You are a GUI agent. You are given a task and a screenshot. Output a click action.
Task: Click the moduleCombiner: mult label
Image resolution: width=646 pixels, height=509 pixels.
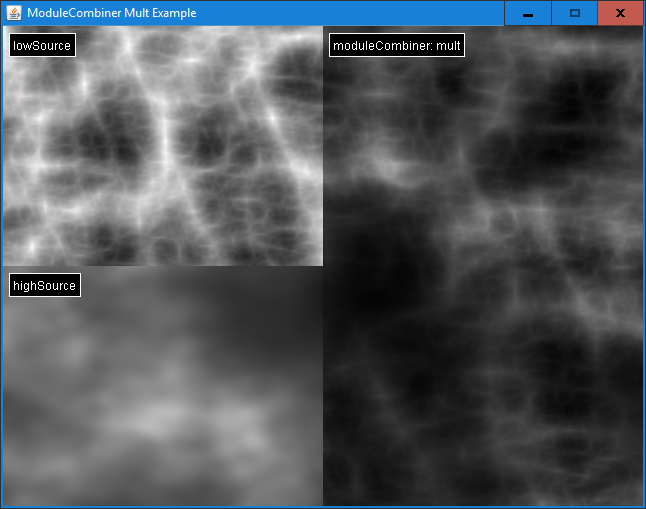pyautogui.click(x=396, y=45)
